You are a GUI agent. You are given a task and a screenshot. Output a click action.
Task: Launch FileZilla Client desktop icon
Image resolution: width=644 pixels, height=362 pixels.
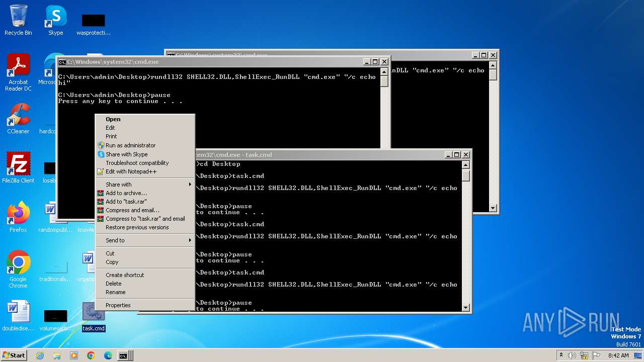[x=18, y=168]
